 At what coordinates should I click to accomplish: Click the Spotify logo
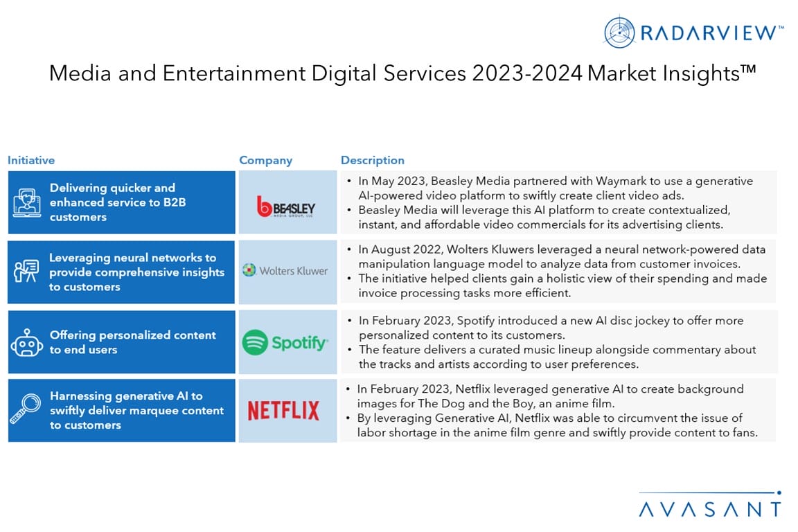[x=285, y=342]
